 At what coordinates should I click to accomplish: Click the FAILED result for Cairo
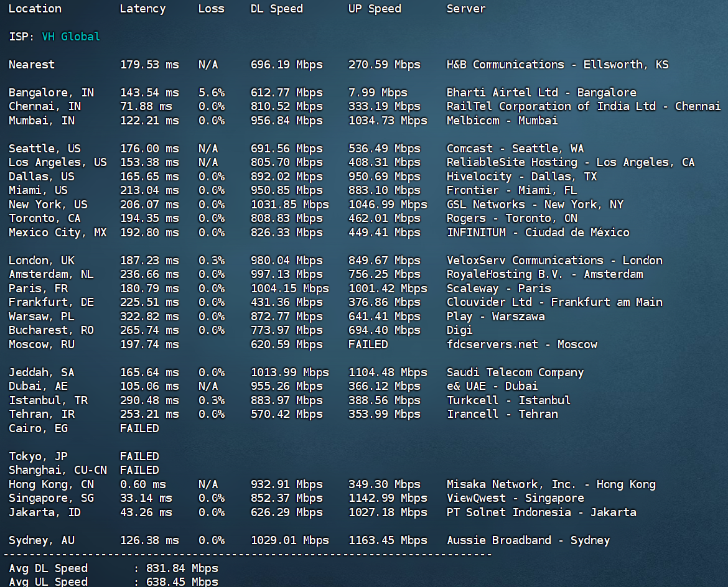click(139, 428)
